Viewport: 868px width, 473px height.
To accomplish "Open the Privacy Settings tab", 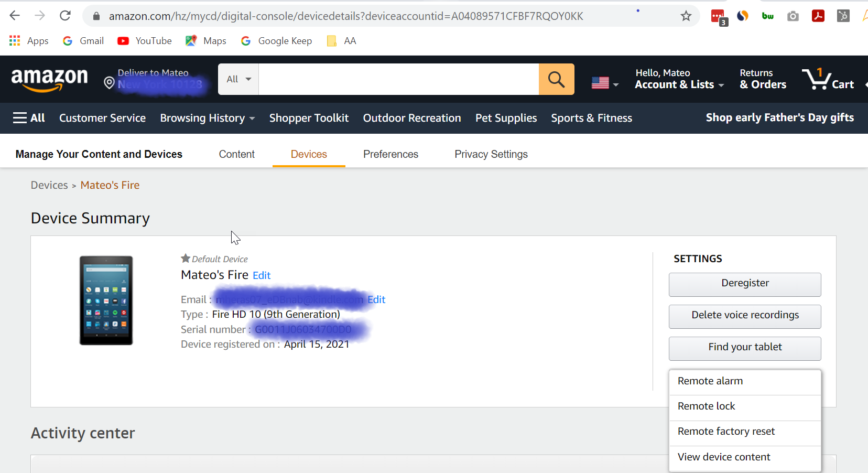I will pyautogui.click(x=491, y=154).
